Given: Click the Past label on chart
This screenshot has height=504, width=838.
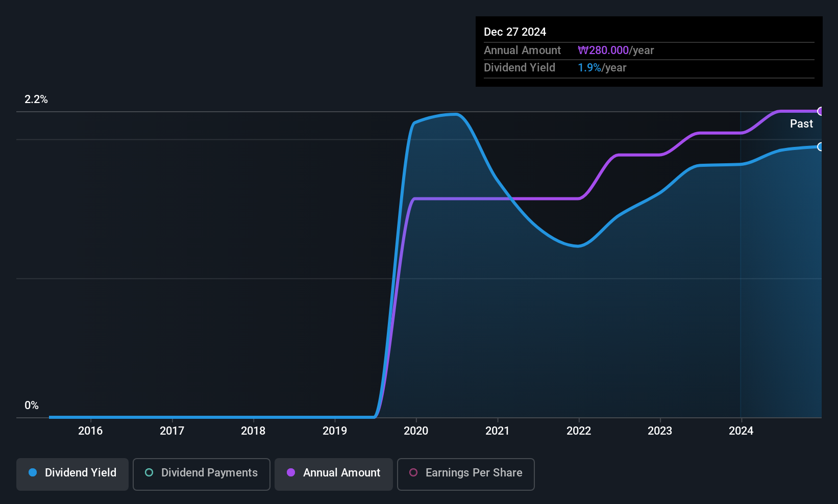Looking at the screenshot, I should [x=801, y=123].
